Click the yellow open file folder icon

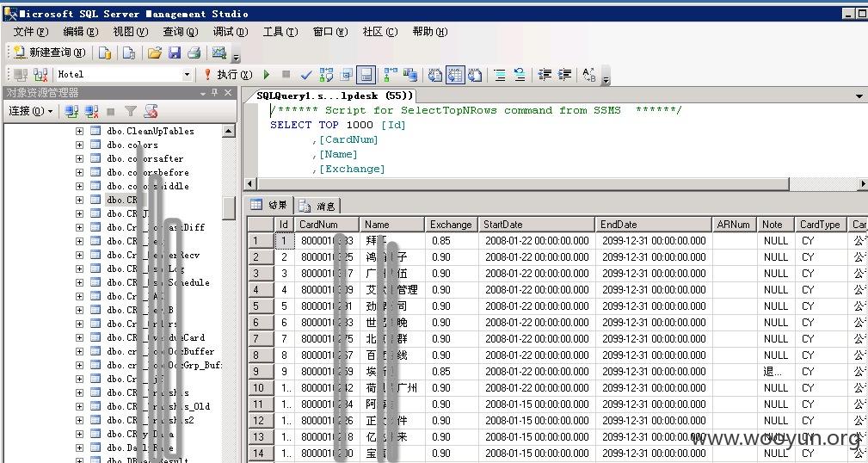[155, 52]
